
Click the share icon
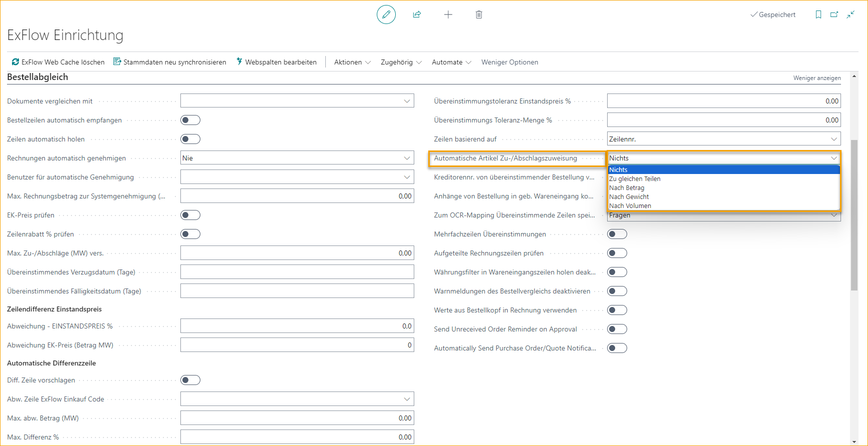click(x=417, y=14)
